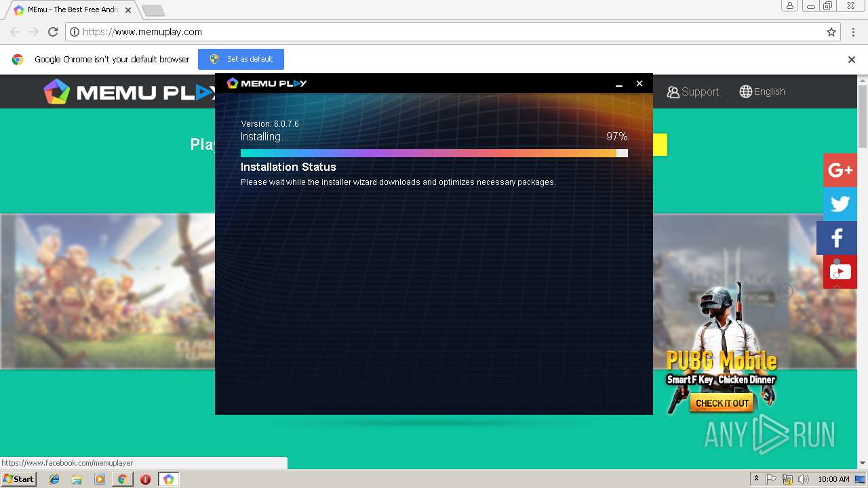Open the Facebook sidebar icon
This screenshot has width=868, height=488.
[837, 238]
